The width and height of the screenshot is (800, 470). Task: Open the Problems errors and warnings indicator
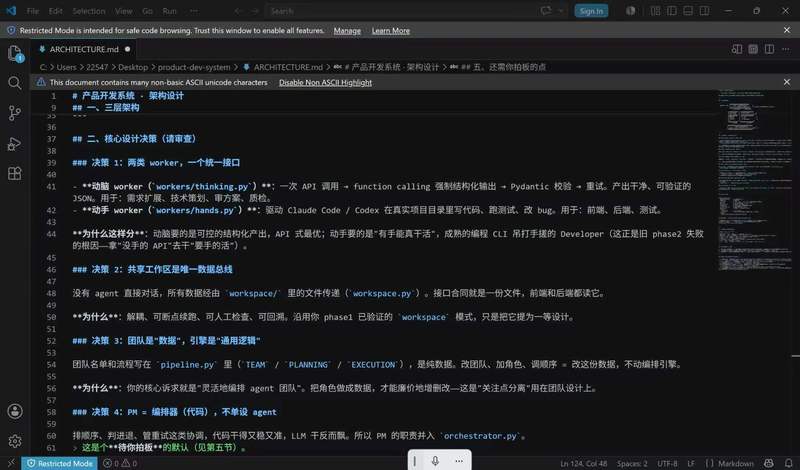[120, 463]
